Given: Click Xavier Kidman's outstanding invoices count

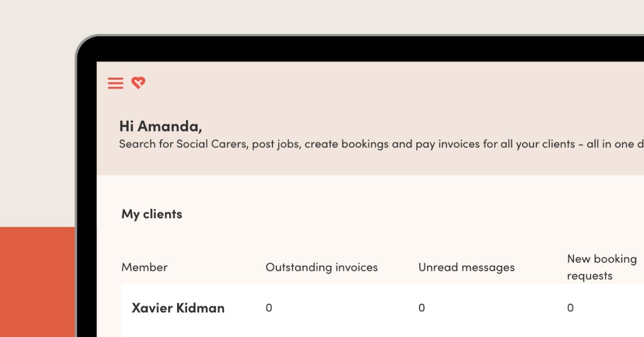Looking at the screenshot, I should [x=269, y=307].
